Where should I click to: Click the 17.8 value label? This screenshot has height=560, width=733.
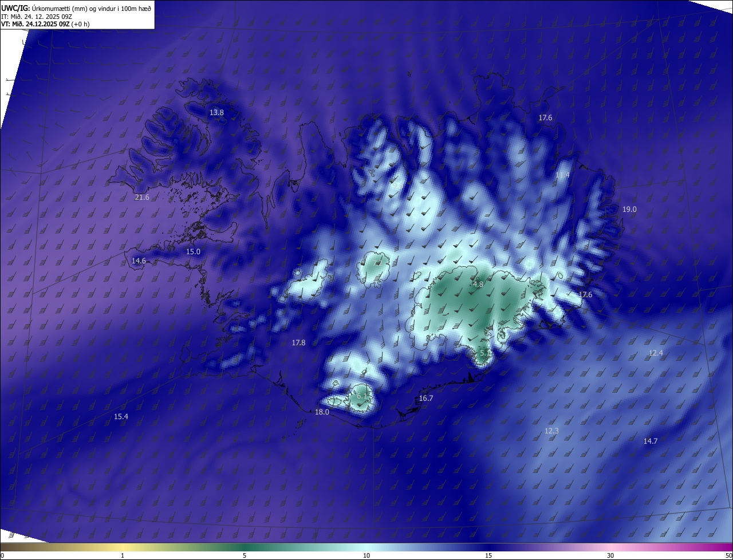click(298, 343)
